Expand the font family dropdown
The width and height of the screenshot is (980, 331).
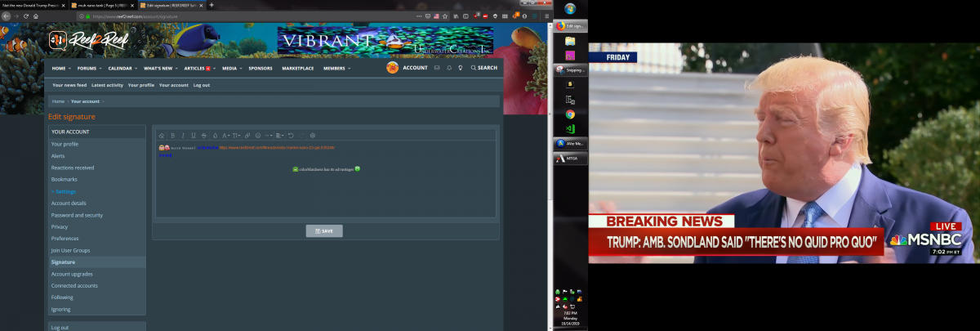[x=225, y=136]
